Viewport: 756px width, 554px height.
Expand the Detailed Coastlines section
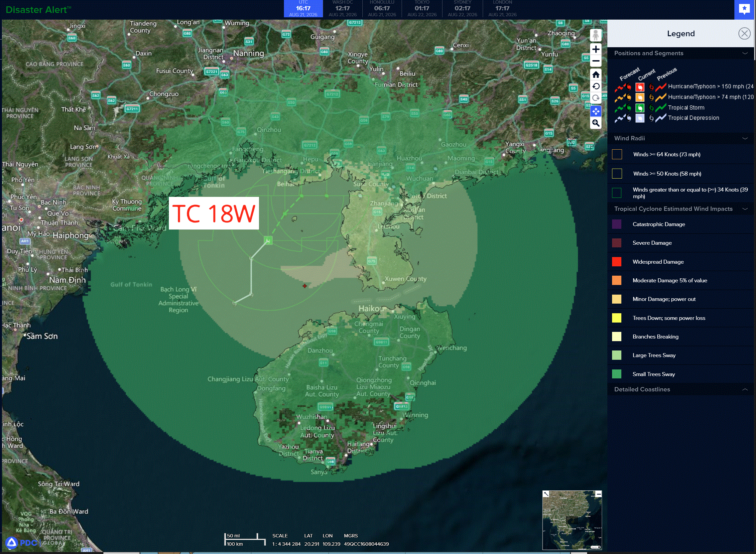[x=745, y=390]
